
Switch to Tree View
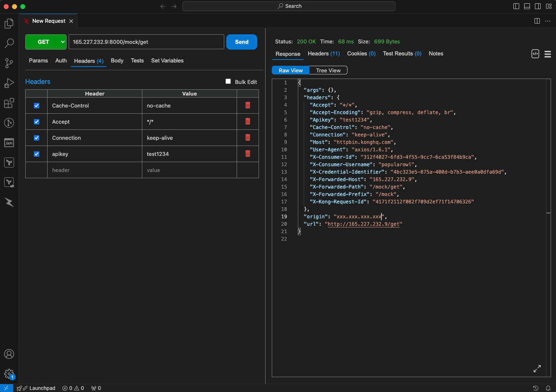pyautogui.click(x=328, y=70)
